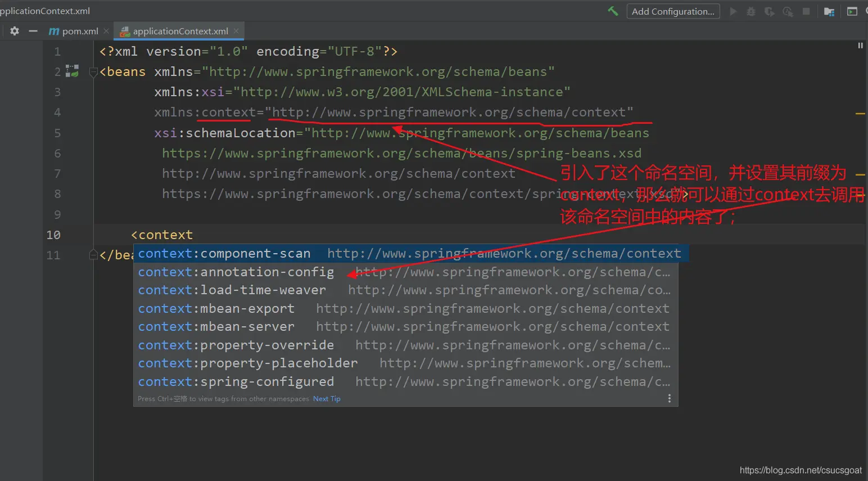Click the Spring bean gutter icon on line 2
This screenshot has height=481, width=868.
pos(72,71)
